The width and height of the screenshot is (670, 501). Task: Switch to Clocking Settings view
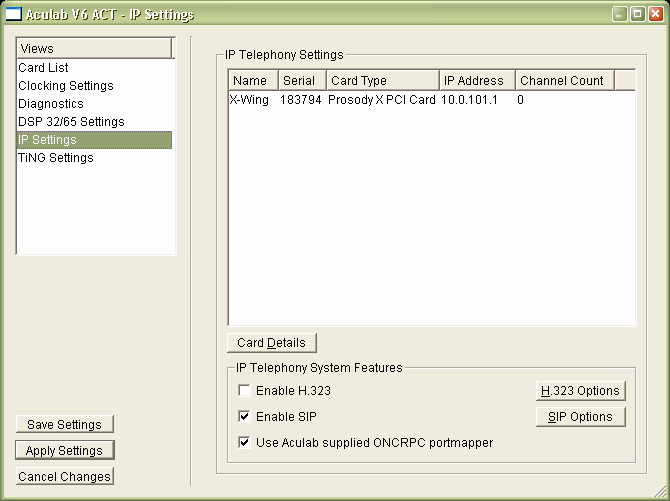pyautogui.click(x=94, y=85)
